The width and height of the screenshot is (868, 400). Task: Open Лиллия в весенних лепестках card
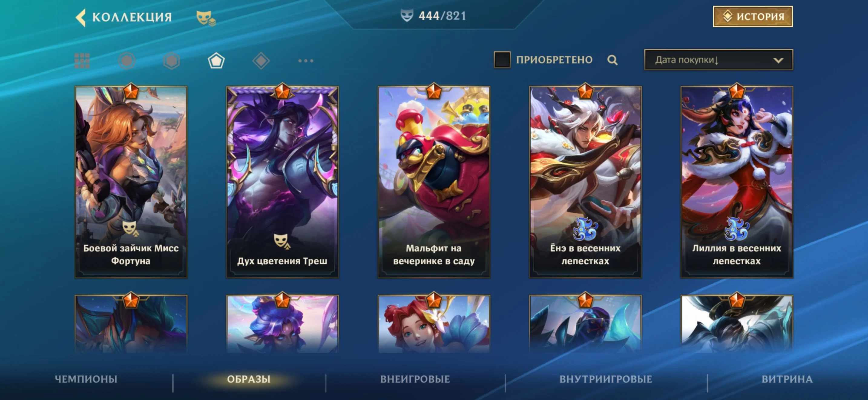click(x=737, y=182)
